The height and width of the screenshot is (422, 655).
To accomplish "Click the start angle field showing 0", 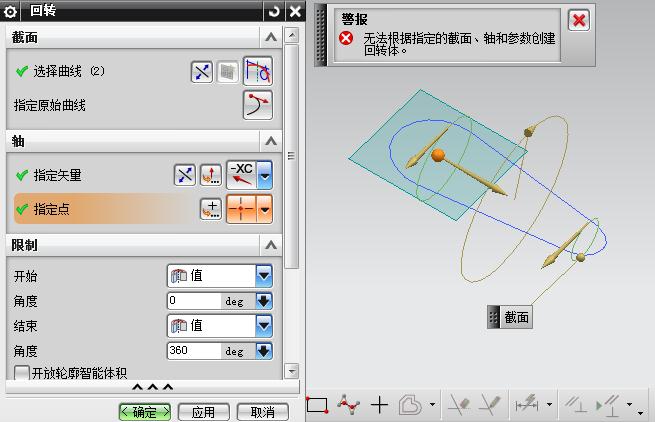I will point(194,301).
